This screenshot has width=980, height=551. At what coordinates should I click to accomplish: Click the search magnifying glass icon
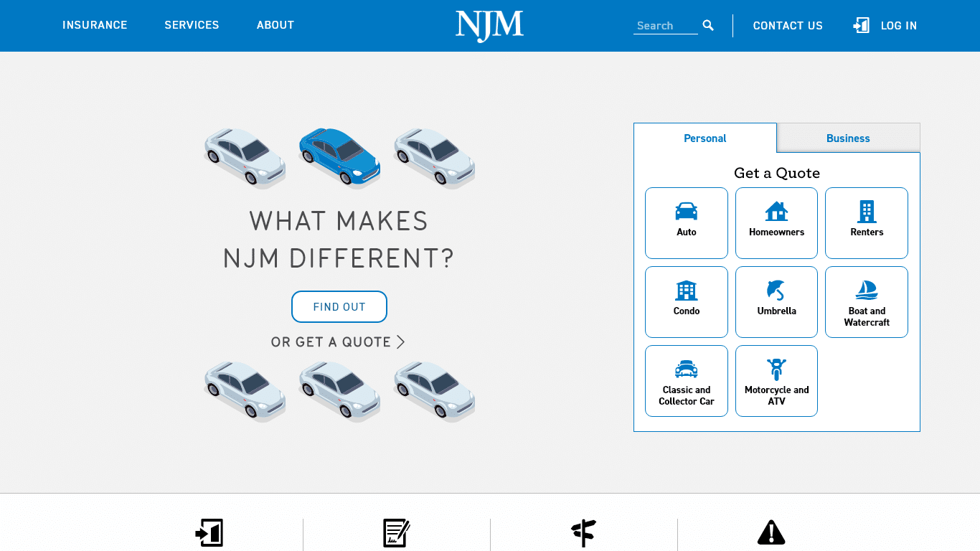708,25
